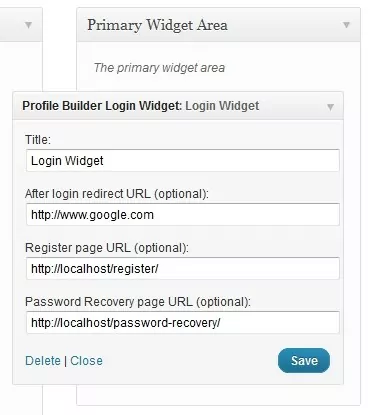
Task: Click the Register page URL label
Action: pos(107,248)
